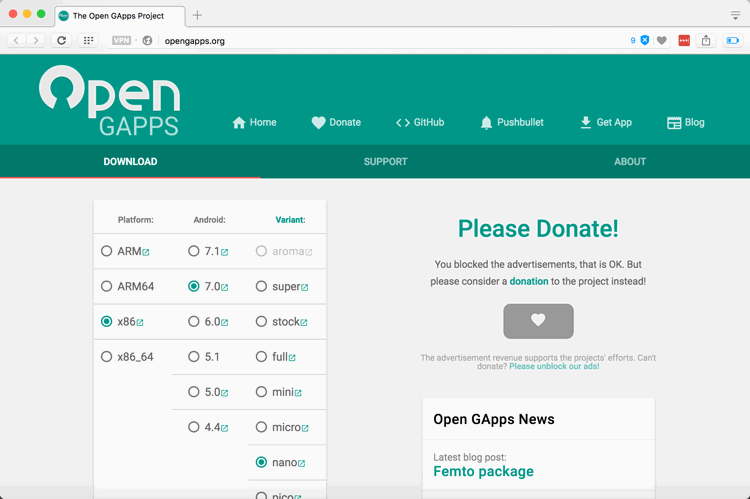Click 'Please unblock our ads!' link
The height and width of the screenshot is (499, 750).
(554, 366)
